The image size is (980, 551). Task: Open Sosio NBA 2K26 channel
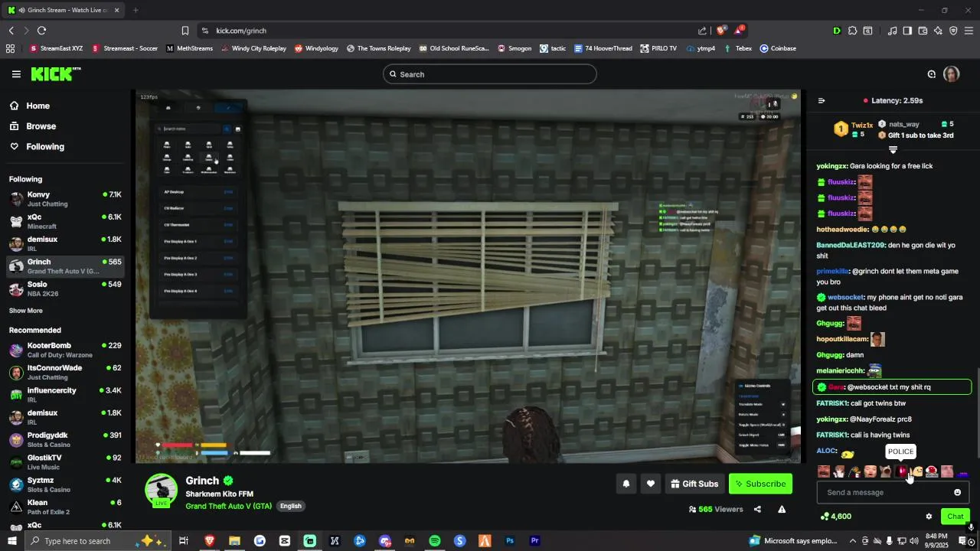(65, 289)
